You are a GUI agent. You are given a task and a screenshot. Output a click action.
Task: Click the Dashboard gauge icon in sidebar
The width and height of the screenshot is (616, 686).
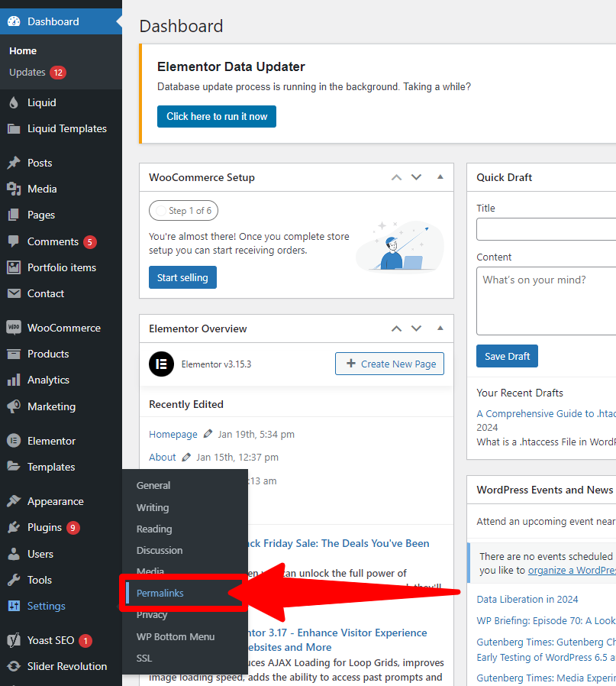coord(14,21)
